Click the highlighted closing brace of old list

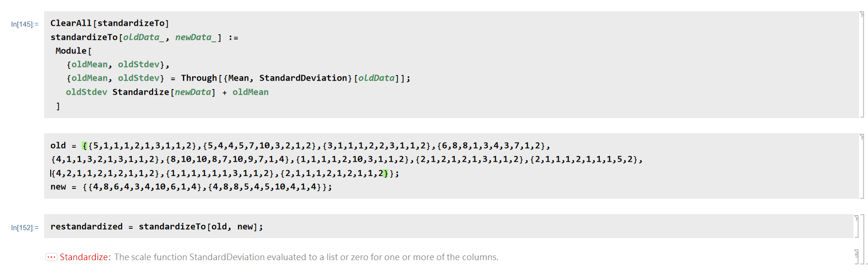point(386,173)
